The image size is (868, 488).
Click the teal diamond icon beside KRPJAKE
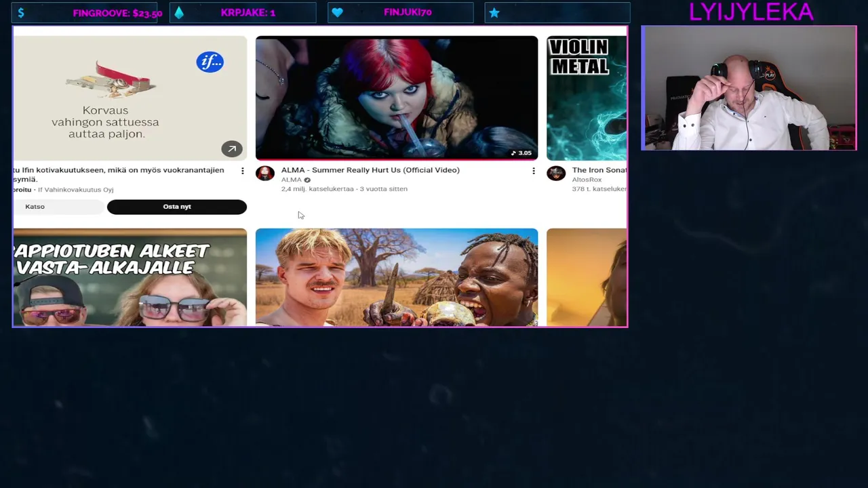pos(179,13)
